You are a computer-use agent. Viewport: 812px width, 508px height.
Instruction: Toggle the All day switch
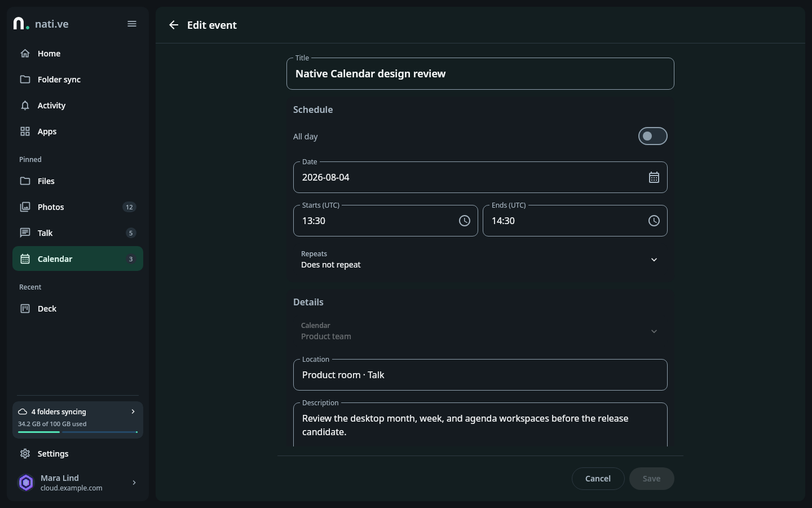pos(652,136)
